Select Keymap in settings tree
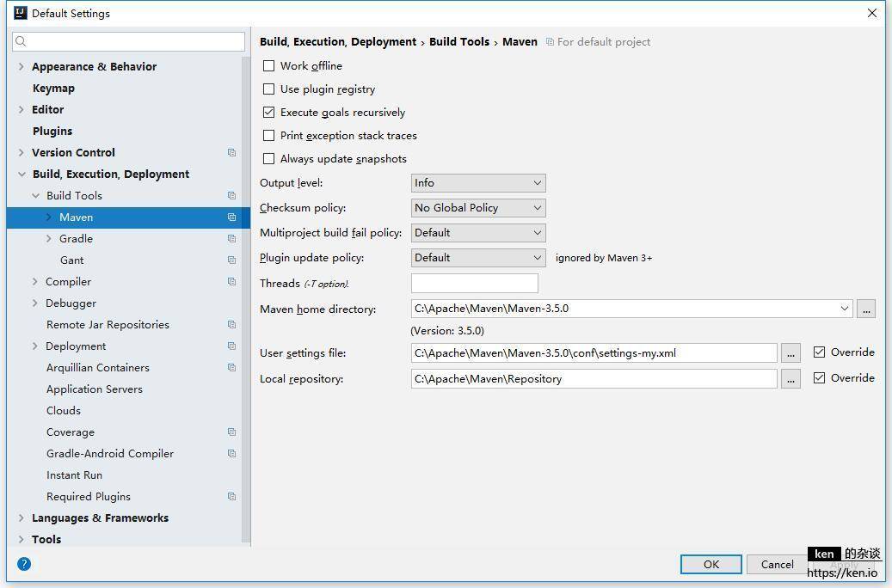 coord(53,89)
